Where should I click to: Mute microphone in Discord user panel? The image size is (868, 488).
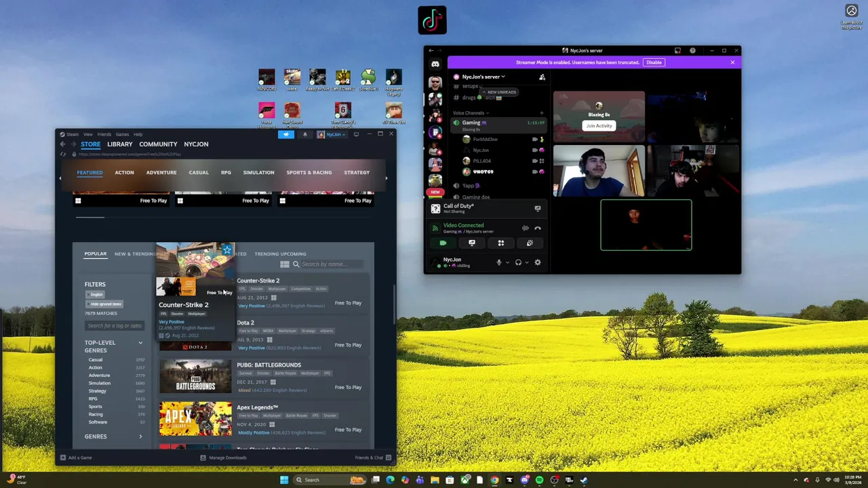(499, 262)
